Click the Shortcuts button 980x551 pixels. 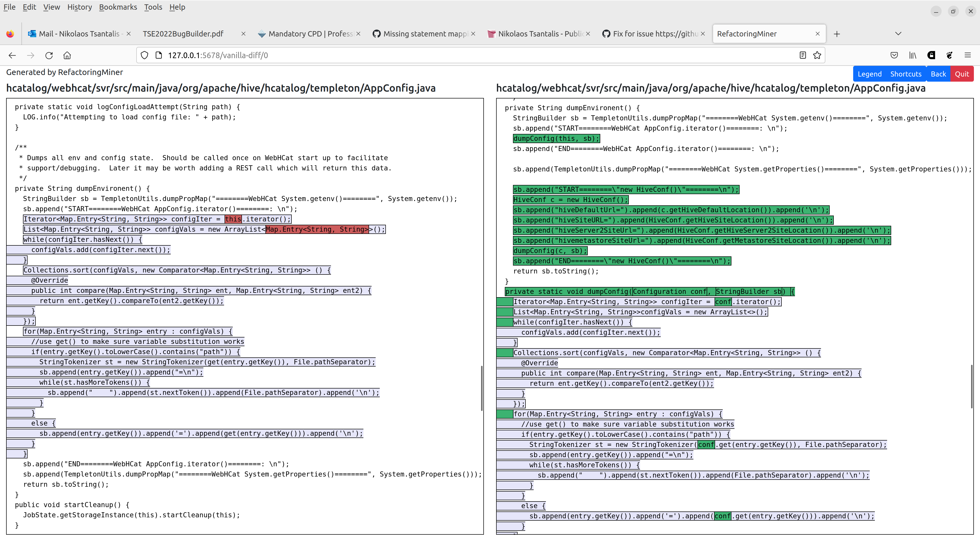pos(906,73)
